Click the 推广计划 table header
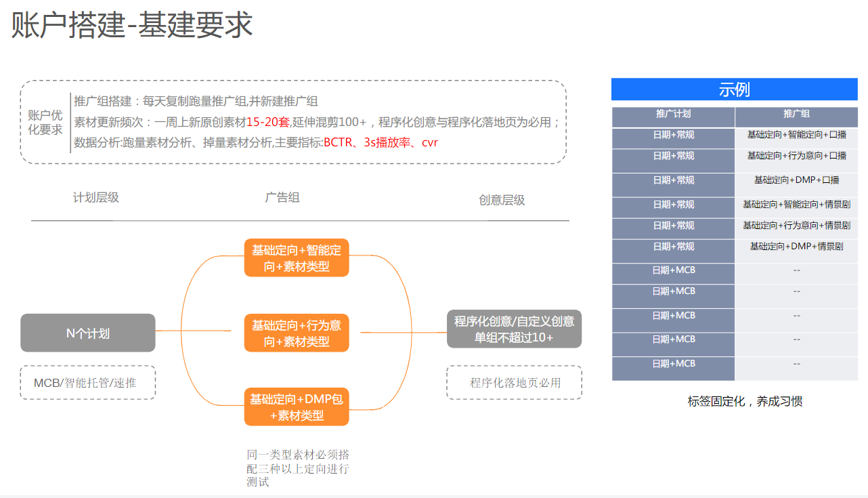 673,114
